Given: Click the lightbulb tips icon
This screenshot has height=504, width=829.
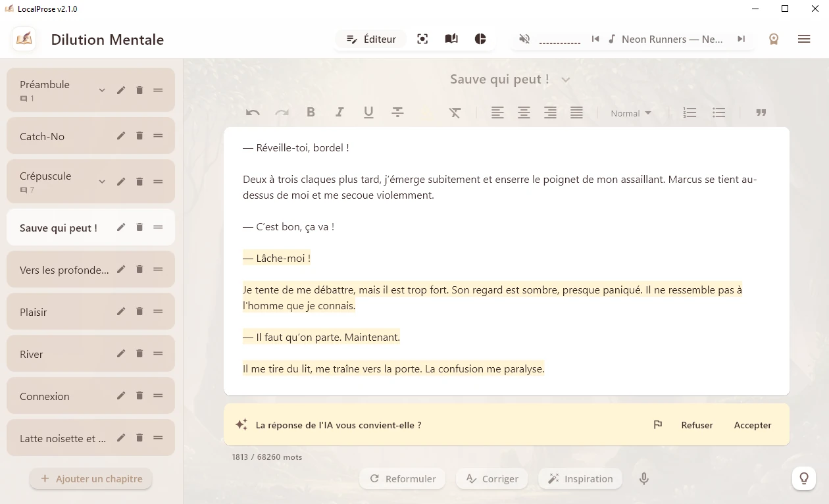Looking at the screenshot, I should [x=803, y=478].
